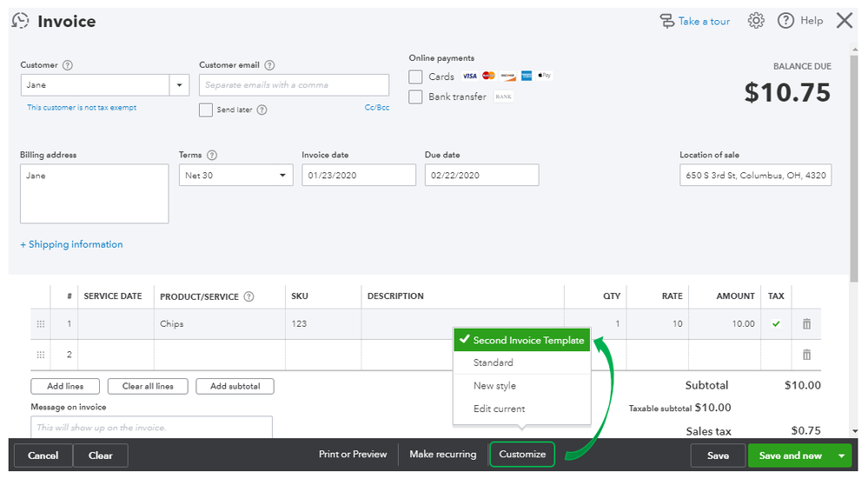Viewport: 868px width, 479px height.
Task: Click the drag handle for line 1
Action: [40, 324]
